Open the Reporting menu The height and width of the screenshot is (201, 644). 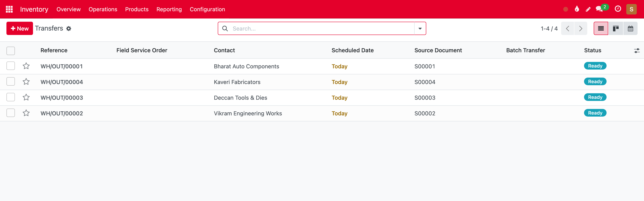tap(169, 9)
